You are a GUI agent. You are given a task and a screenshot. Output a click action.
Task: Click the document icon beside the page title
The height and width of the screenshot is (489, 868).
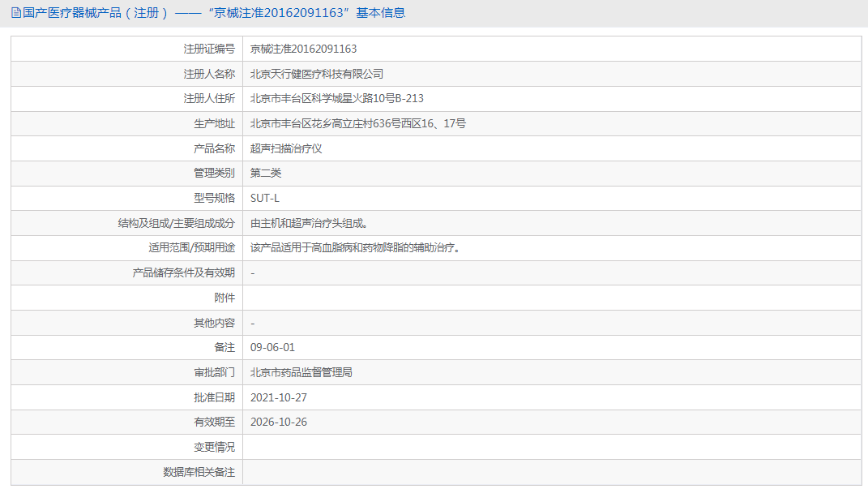(16, 13)
